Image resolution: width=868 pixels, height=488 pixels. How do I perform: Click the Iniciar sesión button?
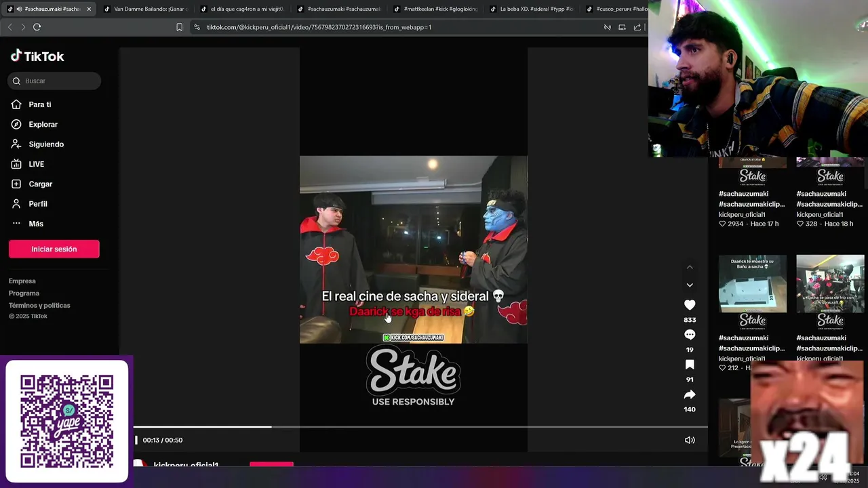[x=54, y=249]
